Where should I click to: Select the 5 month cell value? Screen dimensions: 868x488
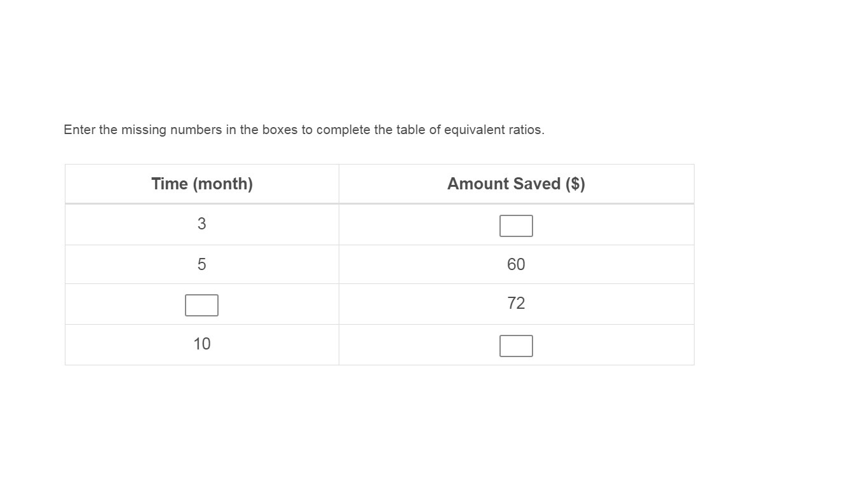point(201,264)
